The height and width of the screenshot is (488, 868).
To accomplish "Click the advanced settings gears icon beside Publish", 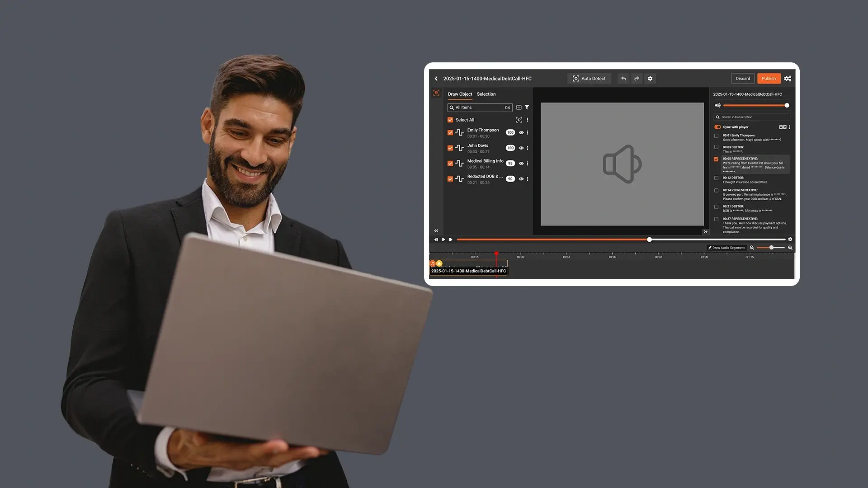I will tap(788, 79).
